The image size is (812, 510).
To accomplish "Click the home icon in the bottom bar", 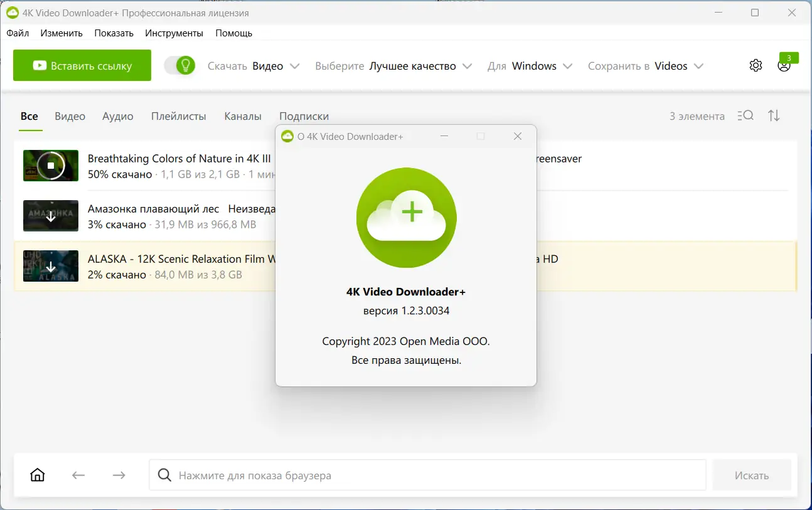I will tap(37, 475).
